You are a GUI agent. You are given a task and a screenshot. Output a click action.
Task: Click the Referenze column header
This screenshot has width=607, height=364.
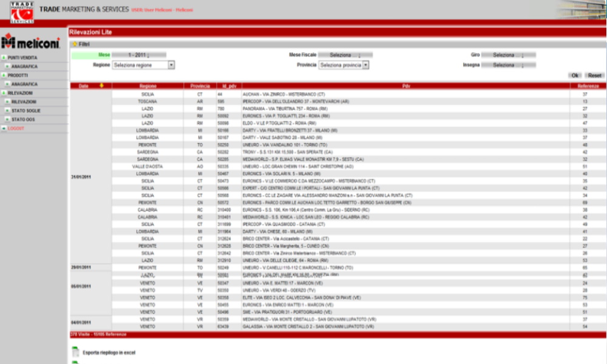[x=588, y=86]
